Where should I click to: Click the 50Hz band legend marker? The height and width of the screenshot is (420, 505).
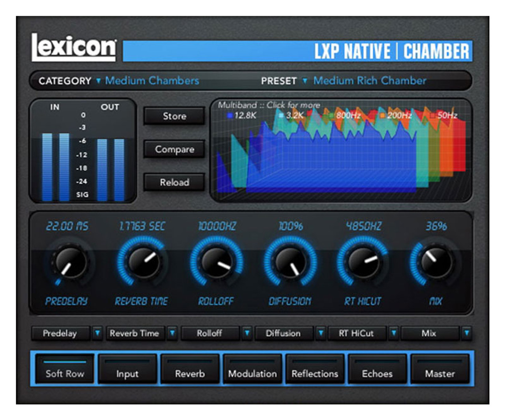433,116
